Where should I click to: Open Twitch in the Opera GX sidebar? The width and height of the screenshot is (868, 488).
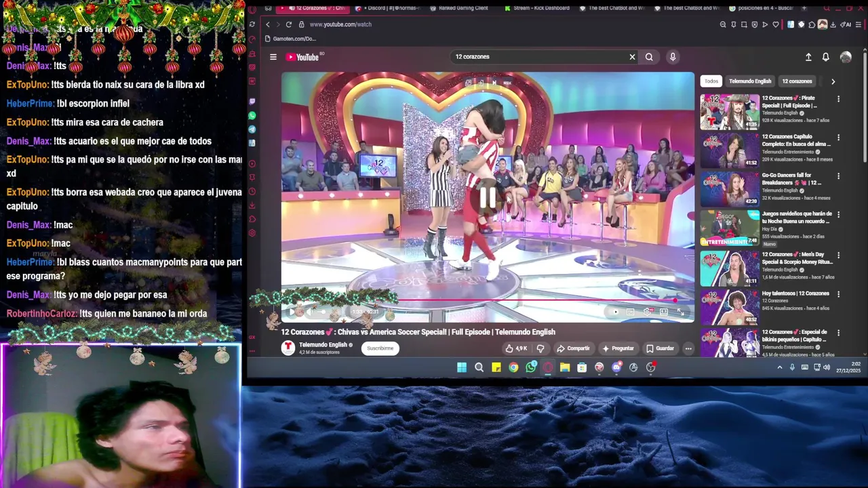coord(252,102)
